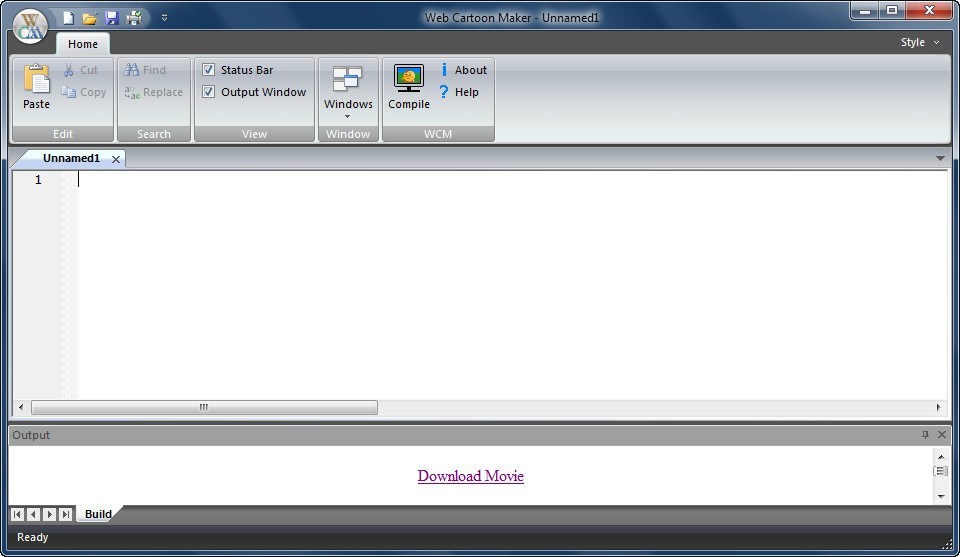Image resolution: width=960 pixels, height=557 pixels.
Task: Create a new file from quick access toolbar
Action: click(69, 18)
